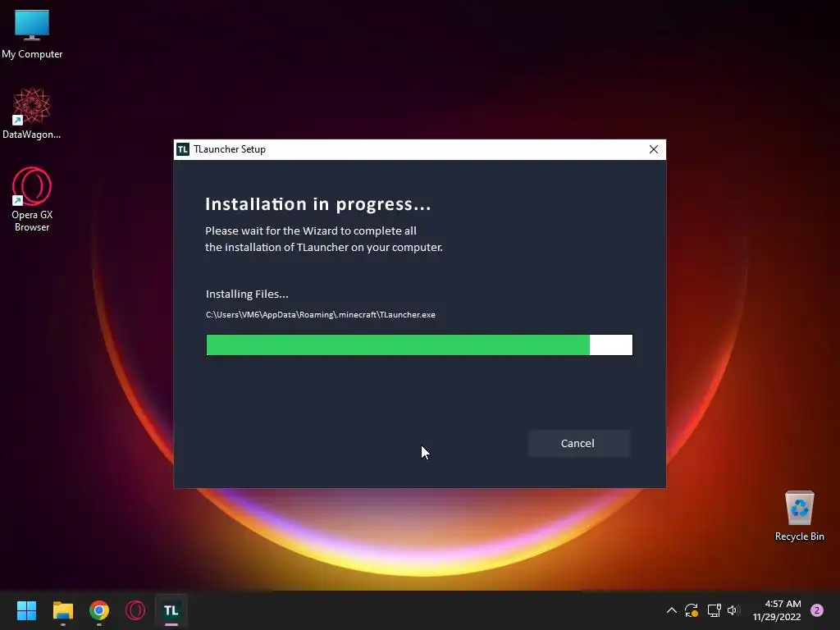The image size is (840, 630).
Task: Open the notification badge showing 2
Action: (x=817, y=610)
